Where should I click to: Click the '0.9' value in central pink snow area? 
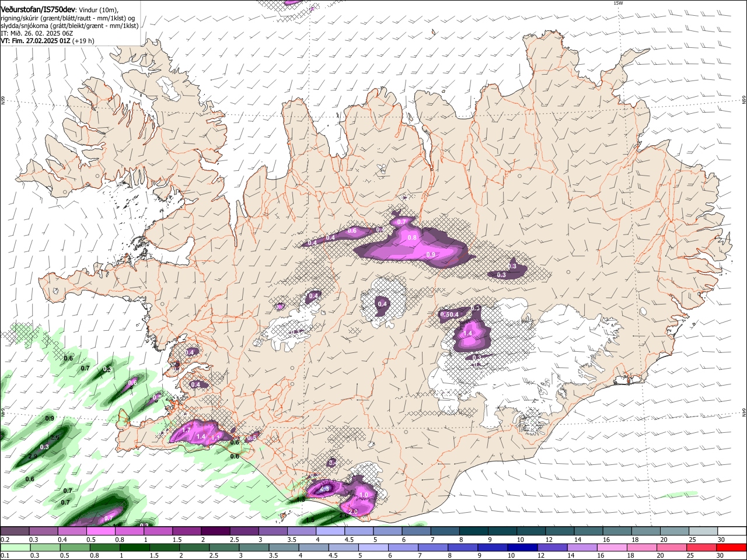tap(431, 254)
